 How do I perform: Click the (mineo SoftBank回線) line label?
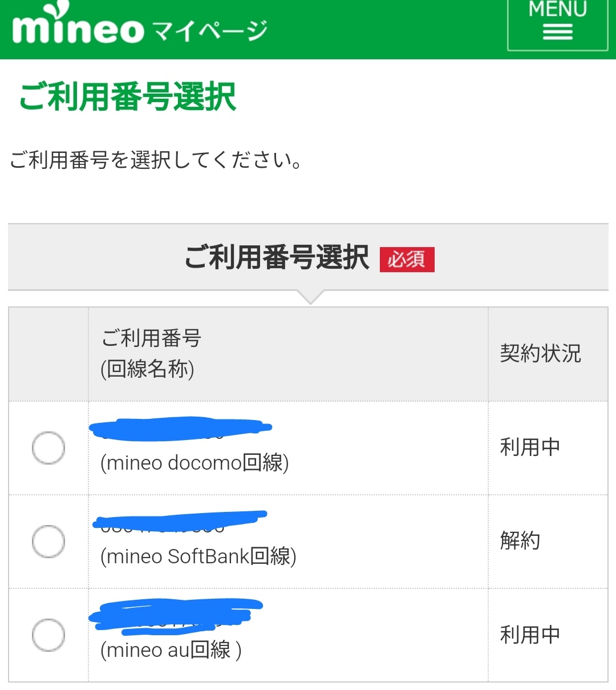[x=198, y=556]
